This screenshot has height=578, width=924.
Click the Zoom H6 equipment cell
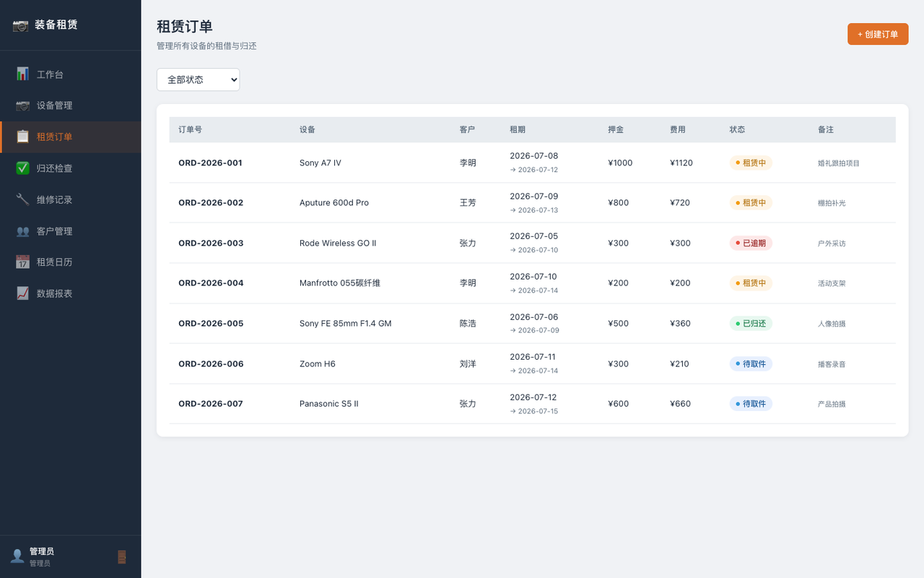click(318, 363)
